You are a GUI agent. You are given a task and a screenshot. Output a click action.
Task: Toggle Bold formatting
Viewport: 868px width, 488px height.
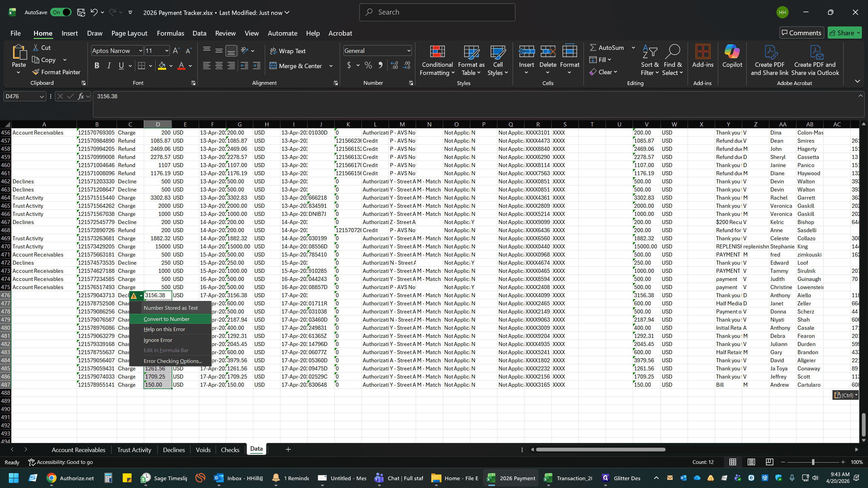97,66
